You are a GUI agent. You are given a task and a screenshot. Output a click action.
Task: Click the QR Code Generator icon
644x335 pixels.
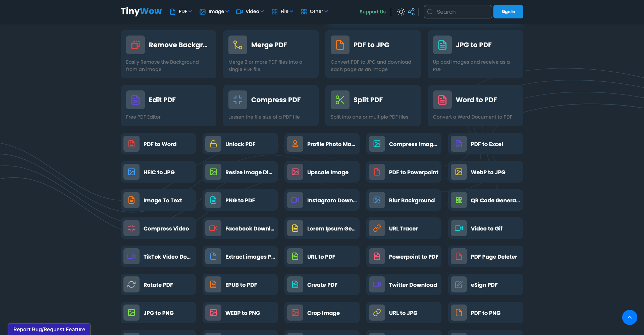(x=459, y=200)
